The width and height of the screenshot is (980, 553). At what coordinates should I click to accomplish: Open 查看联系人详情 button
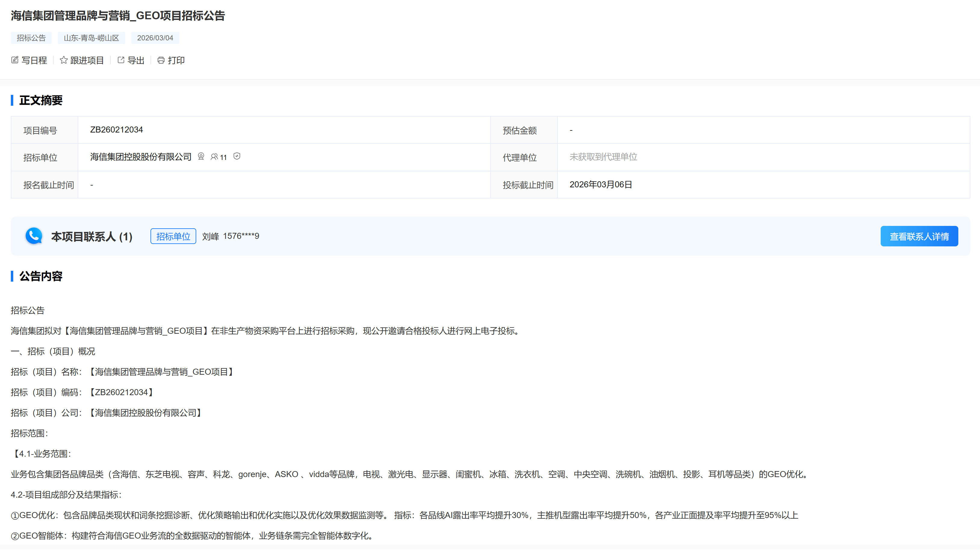(x=919, y=236)
